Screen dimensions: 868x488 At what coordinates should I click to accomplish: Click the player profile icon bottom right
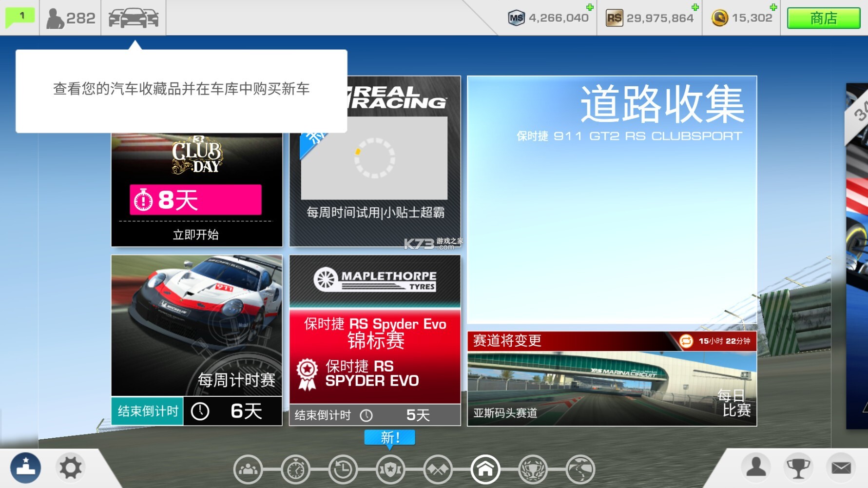coord(756,468)
